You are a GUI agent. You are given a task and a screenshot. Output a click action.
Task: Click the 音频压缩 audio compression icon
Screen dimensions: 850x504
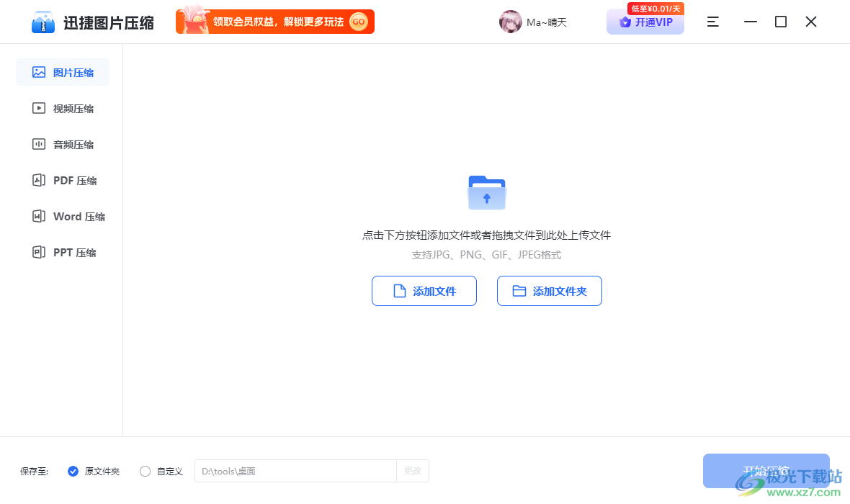pos(39,144)
